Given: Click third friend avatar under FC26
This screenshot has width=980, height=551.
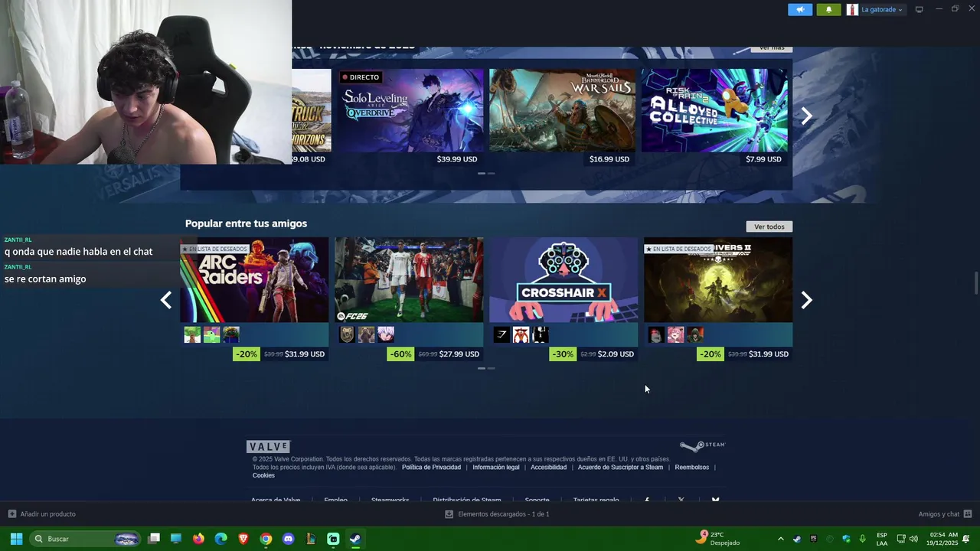Looking at the screenshot, I should (x=385, y=334).
